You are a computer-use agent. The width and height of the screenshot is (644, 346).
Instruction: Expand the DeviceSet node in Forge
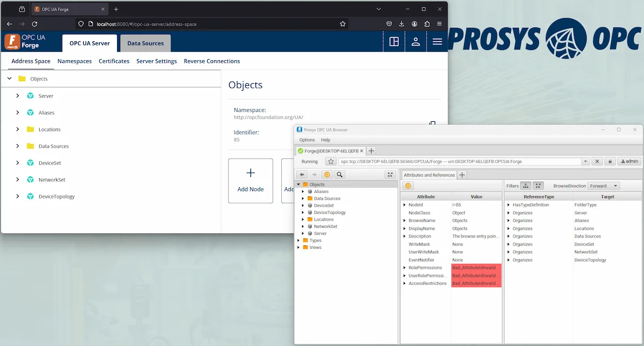pyautogui.click(x=18, y=163)
